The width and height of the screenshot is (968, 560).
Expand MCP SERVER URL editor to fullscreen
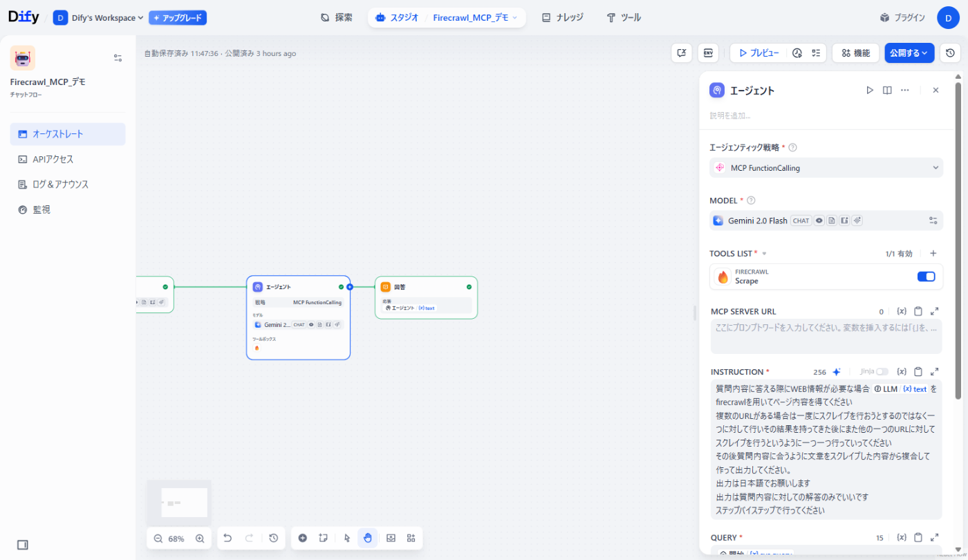tap(935, 312)
